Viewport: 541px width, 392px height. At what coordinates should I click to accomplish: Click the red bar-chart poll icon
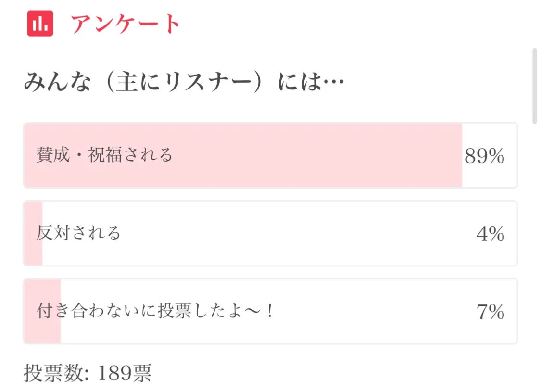coord(40,23)
